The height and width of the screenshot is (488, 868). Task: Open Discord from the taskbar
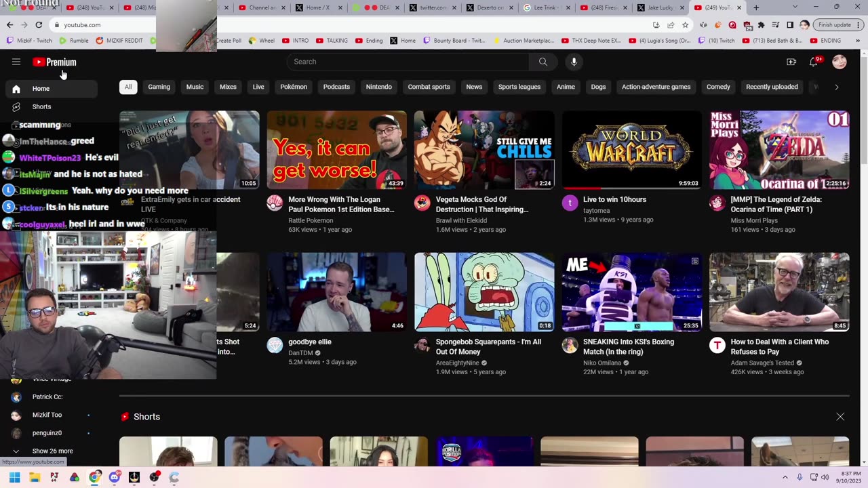[x=114, y=477]
